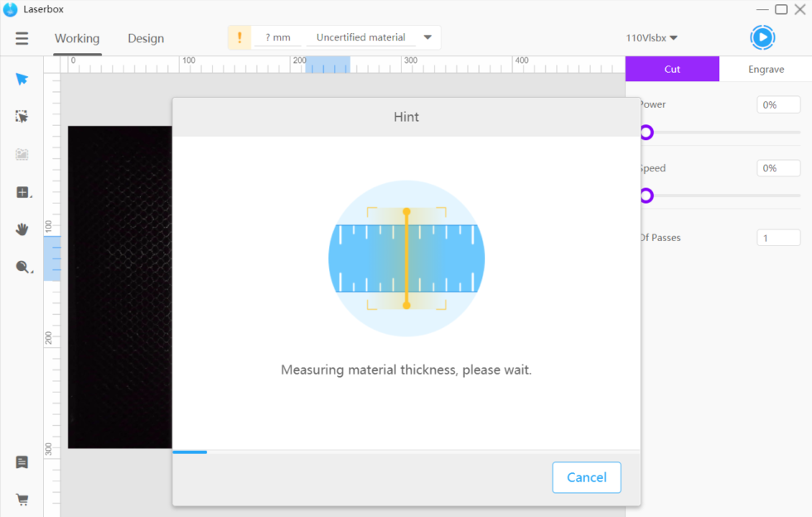This screenshot has height=517, width=812.
Task: Click the number of passes field
Action: (778, 238)
